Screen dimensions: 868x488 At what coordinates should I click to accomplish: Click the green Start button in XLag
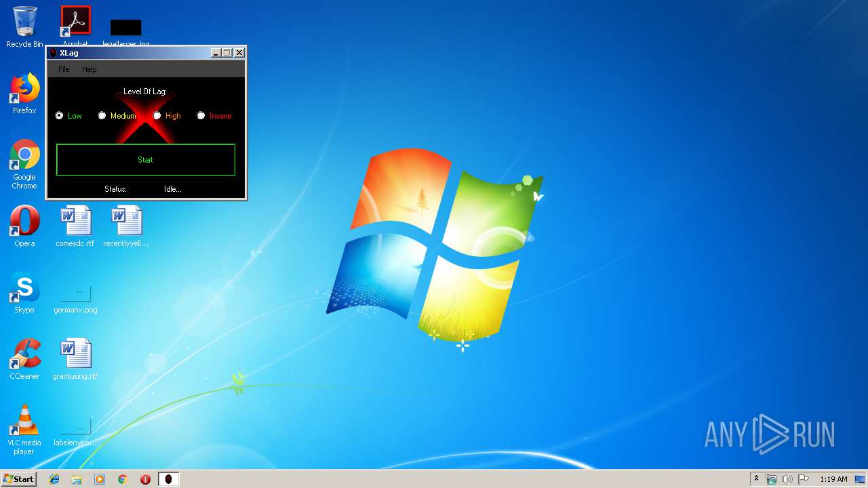146,160
